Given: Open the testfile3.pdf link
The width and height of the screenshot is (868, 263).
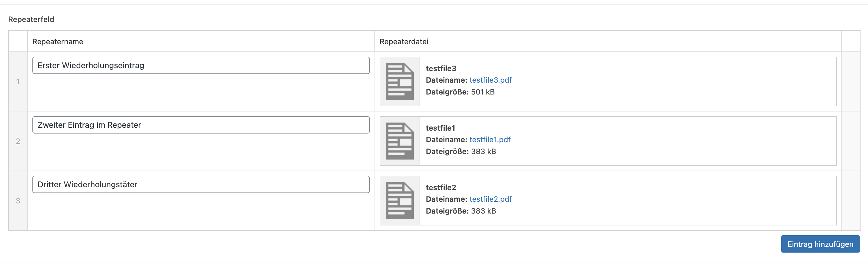Looking at the screenshot, I should coord(490,80).
